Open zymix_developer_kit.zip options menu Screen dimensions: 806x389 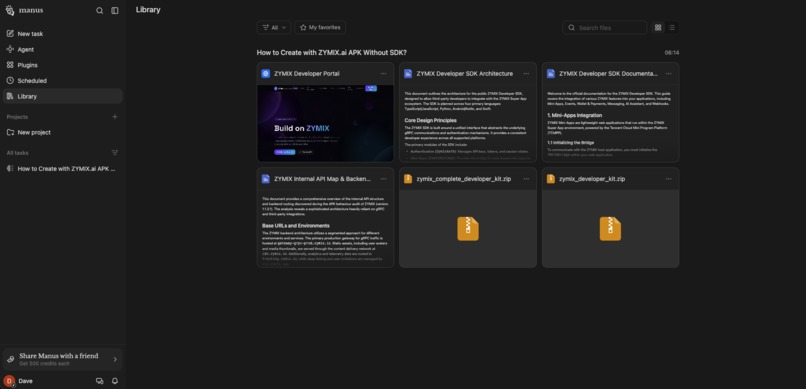(669, 179)
